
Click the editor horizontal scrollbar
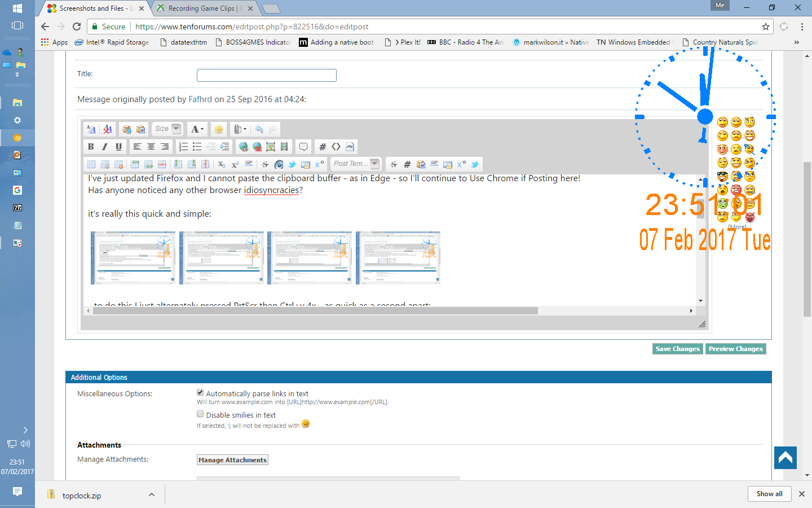(x=315, y=311)
